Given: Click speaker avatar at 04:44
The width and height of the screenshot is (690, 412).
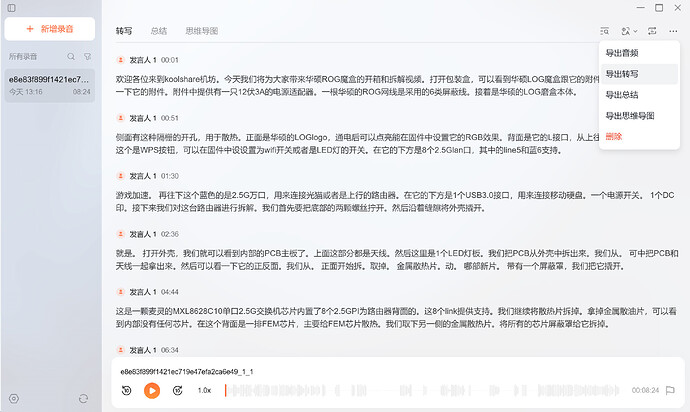Looking at the screenshot, I should pos(121,292).
